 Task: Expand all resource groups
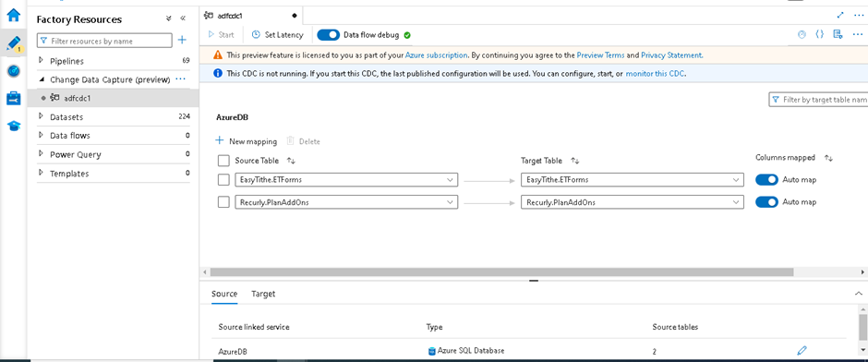[x=169, y=18]
